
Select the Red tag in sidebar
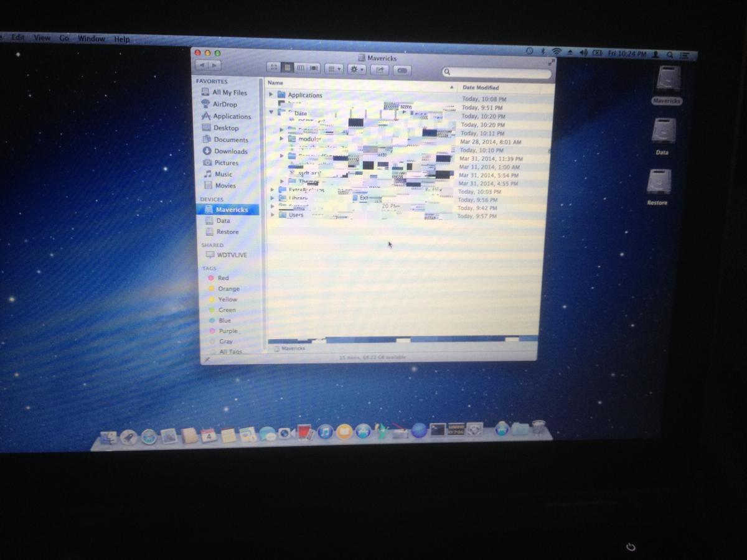pos(223,278)
